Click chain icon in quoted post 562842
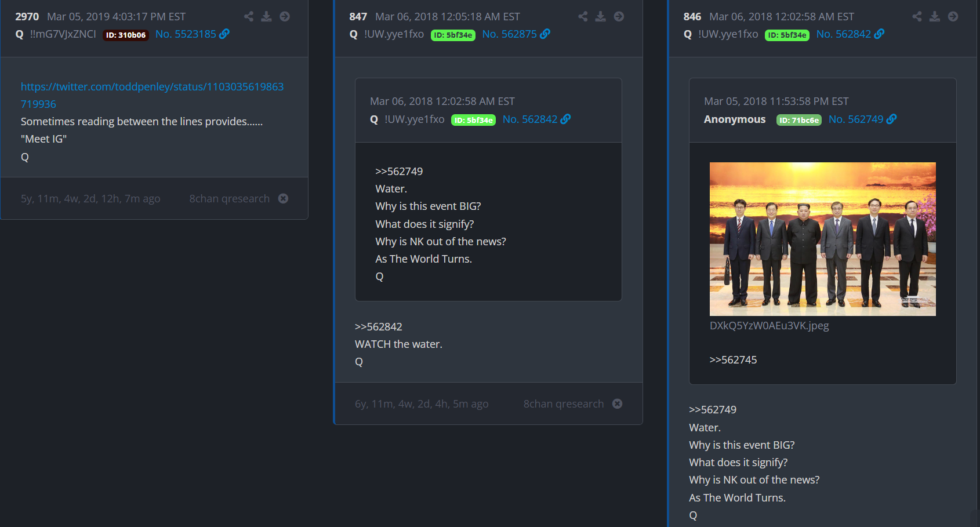980x527 pixels. coord(565,119)
